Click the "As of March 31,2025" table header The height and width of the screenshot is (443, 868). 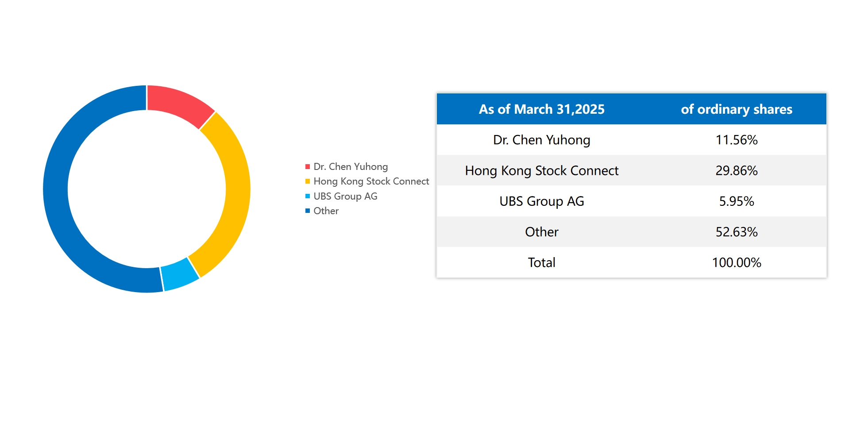541,109
